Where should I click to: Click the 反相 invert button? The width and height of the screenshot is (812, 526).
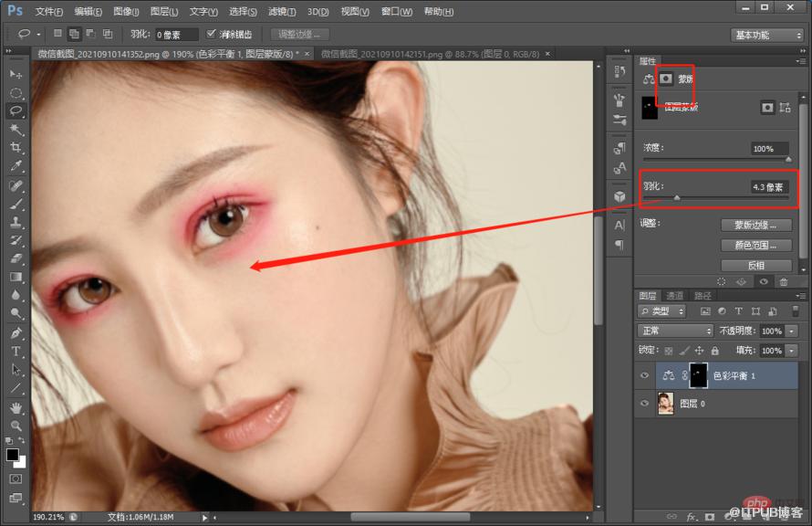click(756, 266)
